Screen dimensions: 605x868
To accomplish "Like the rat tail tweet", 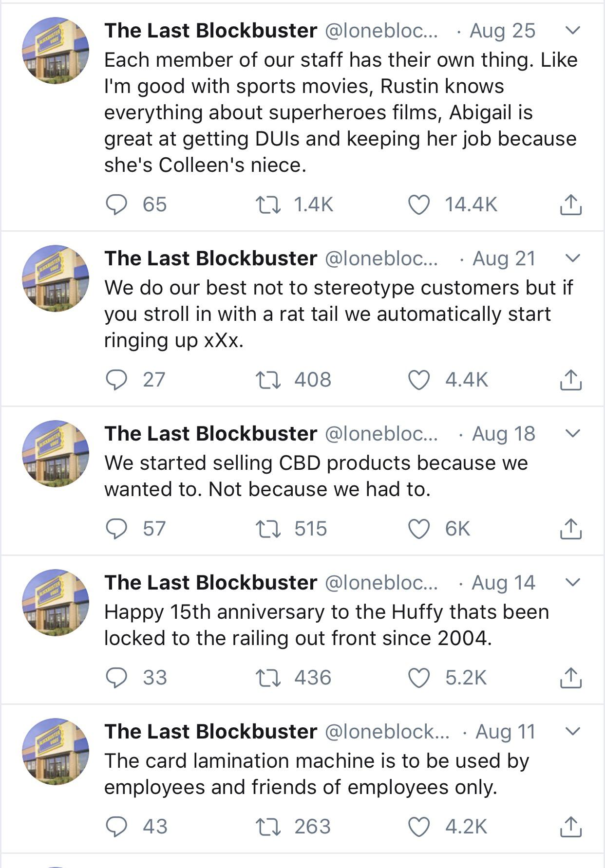I will 419,380.
